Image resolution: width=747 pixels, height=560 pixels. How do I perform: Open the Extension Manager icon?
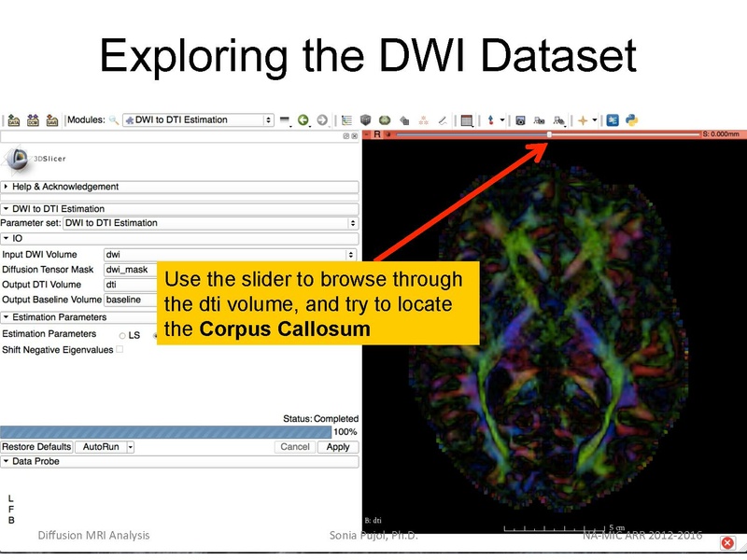(x=613, y=120)
